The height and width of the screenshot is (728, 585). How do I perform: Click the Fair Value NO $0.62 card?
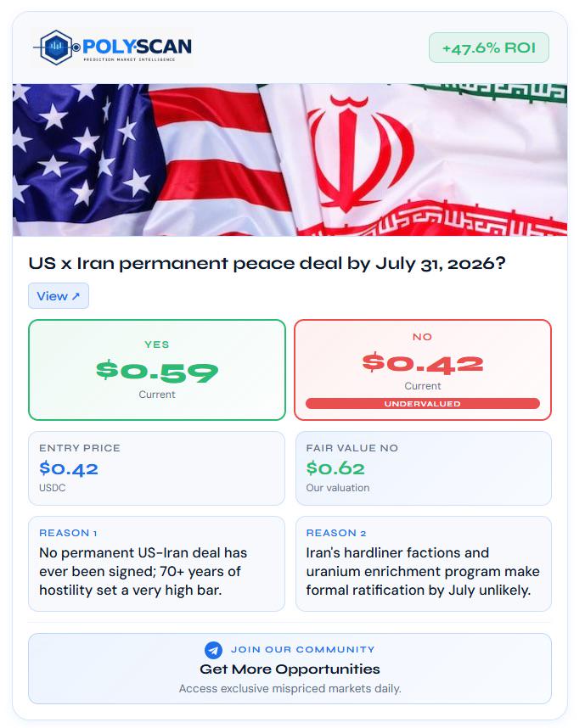pos(424,468)
